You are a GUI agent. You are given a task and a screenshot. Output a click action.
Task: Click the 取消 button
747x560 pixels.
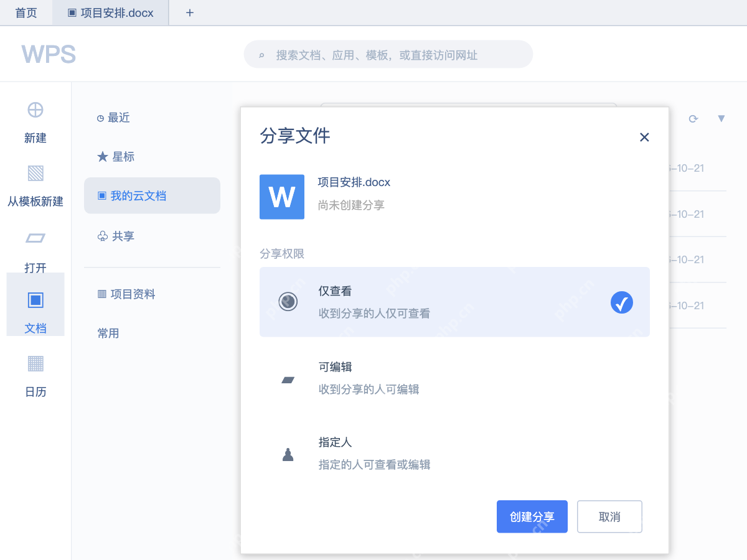pyautogui.click(x=609, y=516)
